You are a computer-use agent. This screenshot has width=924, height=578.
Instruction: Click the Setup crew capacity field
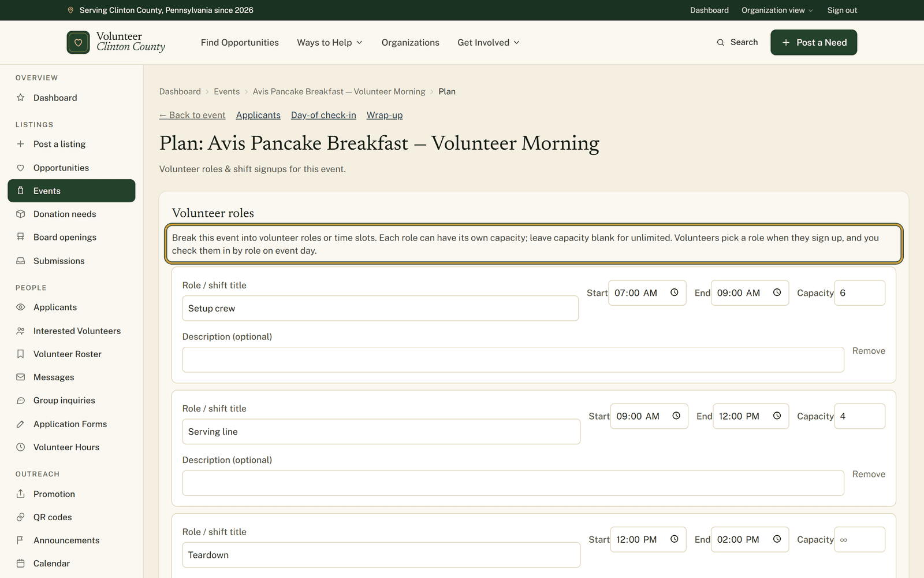pyautogui.click(x=859, y=293)
